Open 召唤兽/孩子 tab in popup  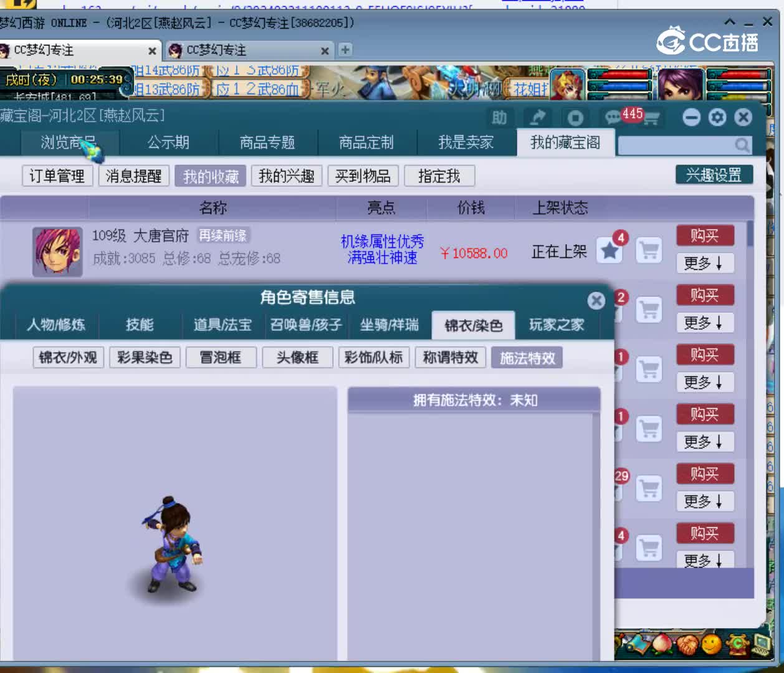(306, 325)
